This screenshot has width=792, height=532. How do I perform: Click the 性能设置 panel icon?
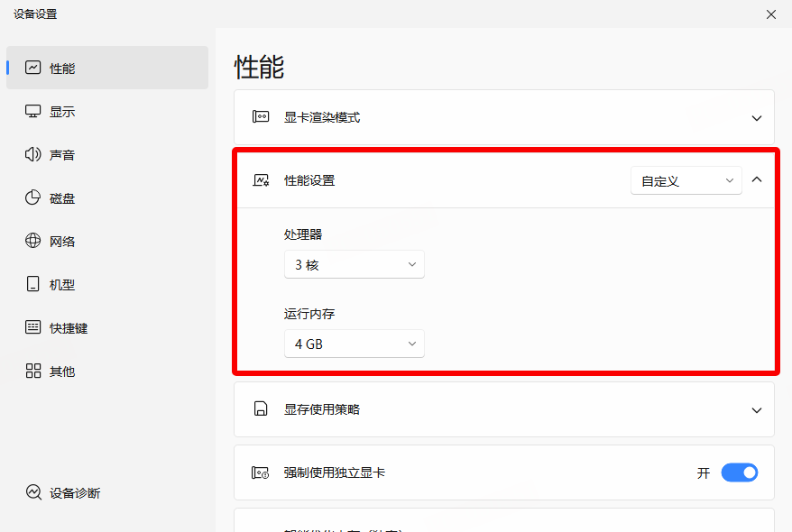click(260, 179)
